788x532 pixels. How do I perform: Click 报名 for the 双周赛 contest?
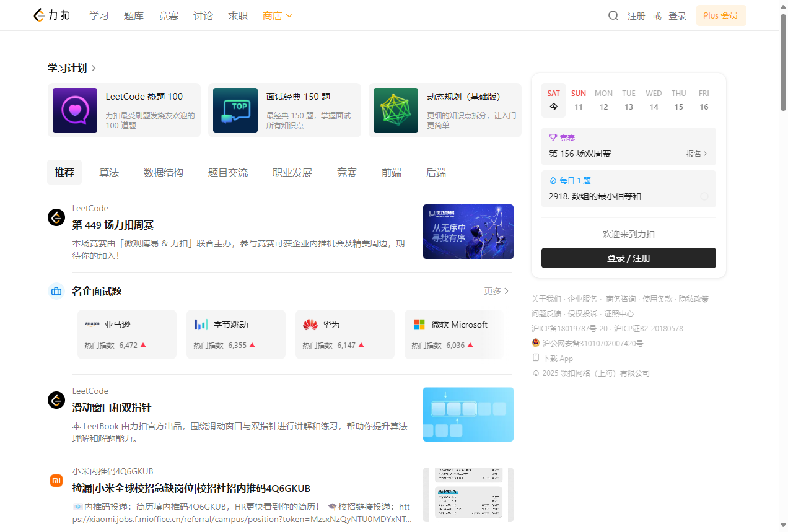tap(696, 154)
